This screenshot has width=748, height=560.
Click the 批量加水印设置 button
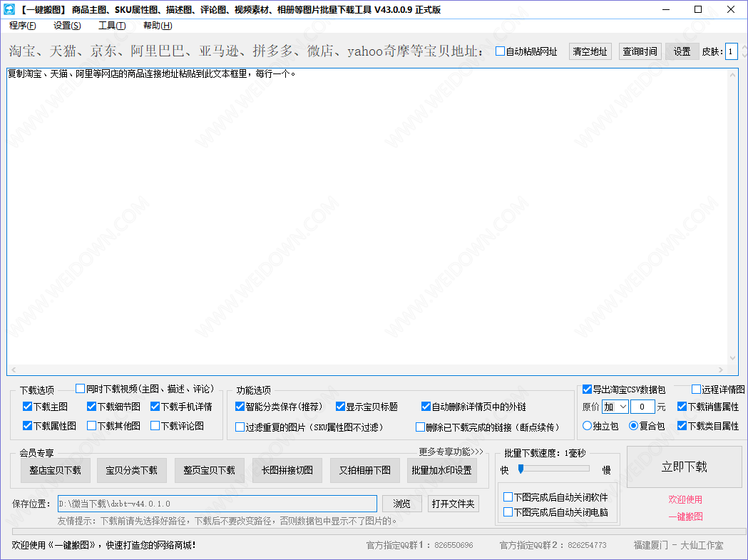click(x=442, y=470)
